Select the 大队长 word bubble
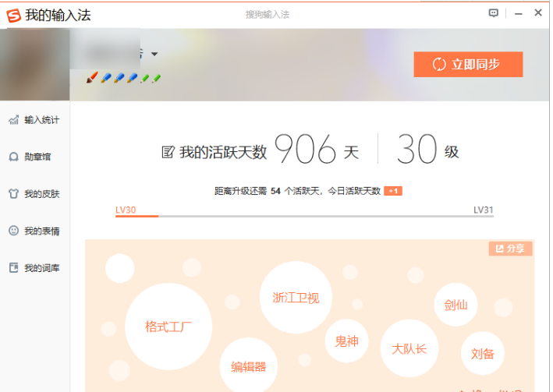Screen dimensions: 553x392 coord(409,348)
